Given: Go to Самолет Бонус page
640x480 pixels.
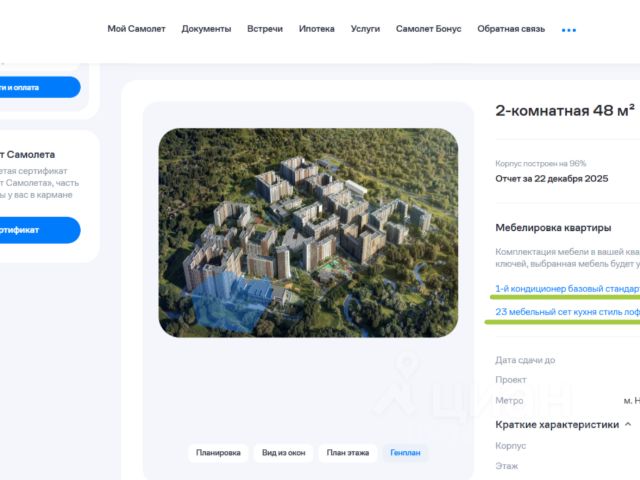Looking at the screenshot, I should pos(429,29).
